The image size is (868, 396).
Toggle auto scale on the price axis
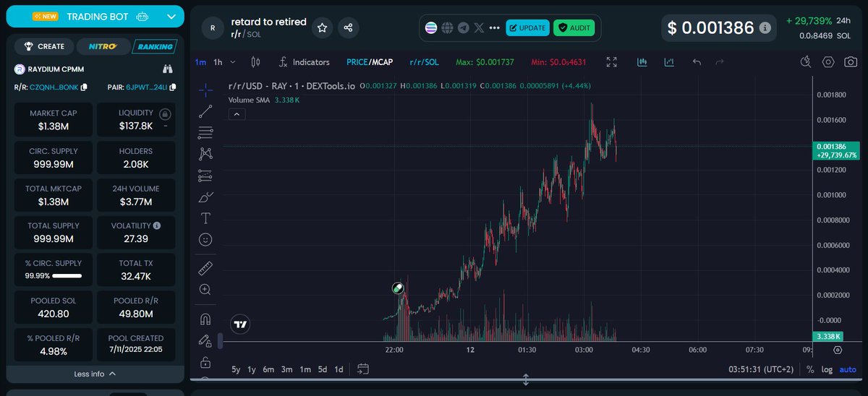(847, 369)
